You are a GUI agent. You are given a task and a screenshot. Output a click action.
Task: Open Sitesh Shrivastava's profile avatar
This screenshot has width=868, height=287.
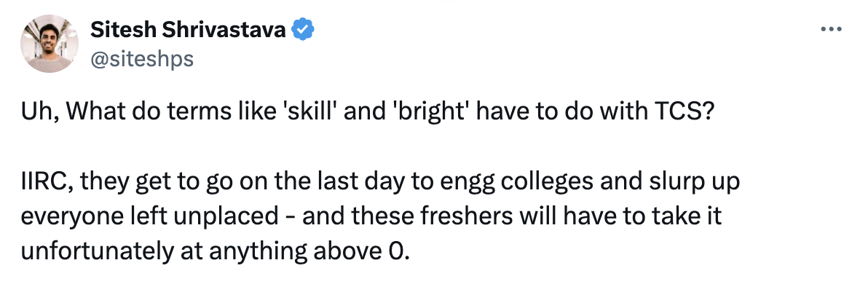50,44
